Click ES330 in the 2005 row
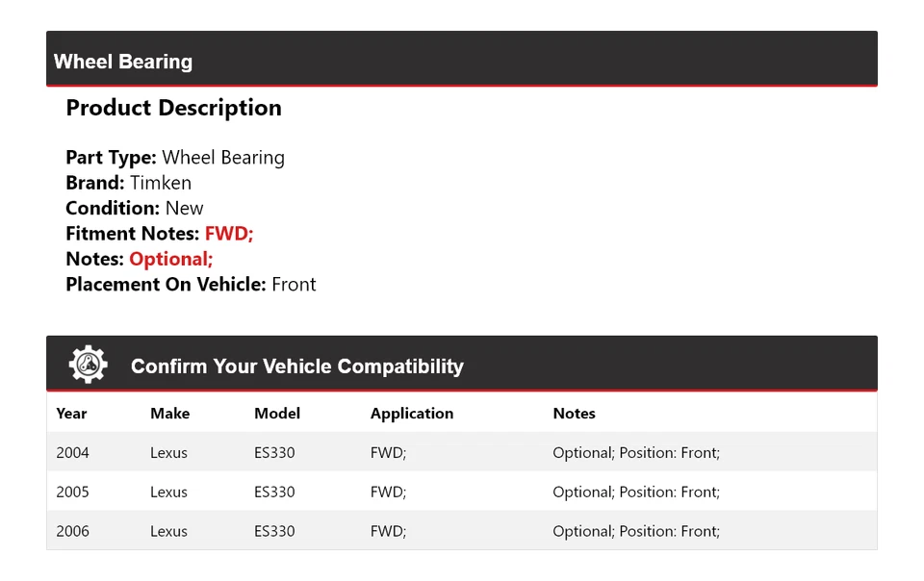924x581 pixels. pos(274,493)
